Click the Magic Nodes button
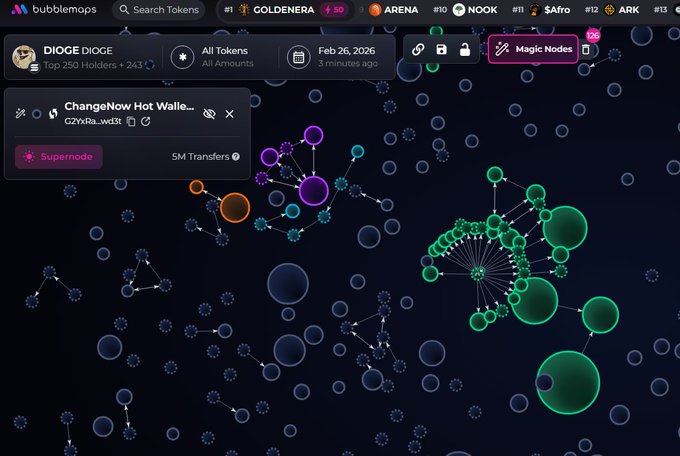 pyautogui.click(x=533, y=49)
